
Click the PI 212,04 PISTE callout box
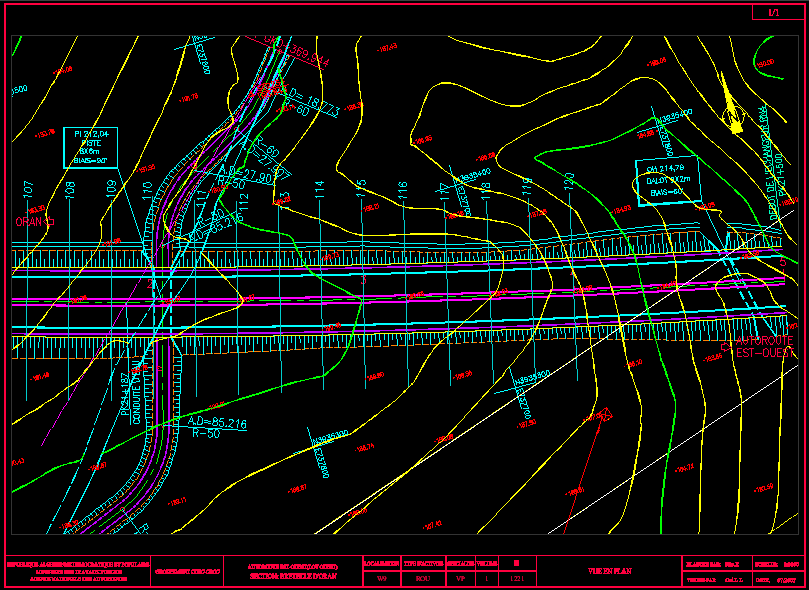tap(90, 147)
